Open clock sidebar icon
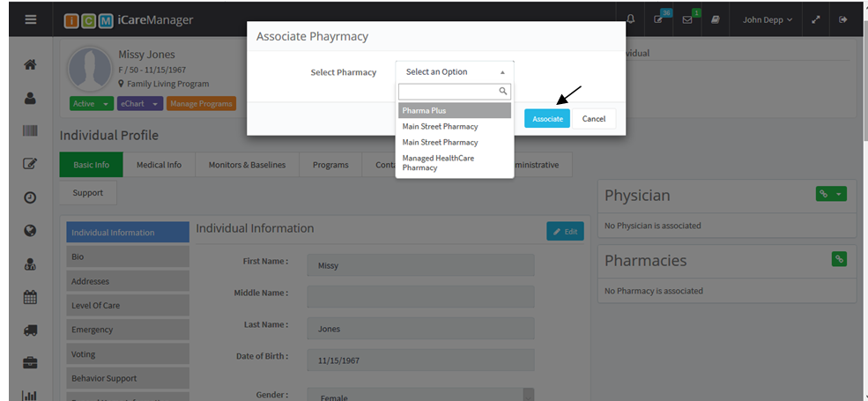The width and height of the screenshot is (868, 401). (x=30, y=197)
